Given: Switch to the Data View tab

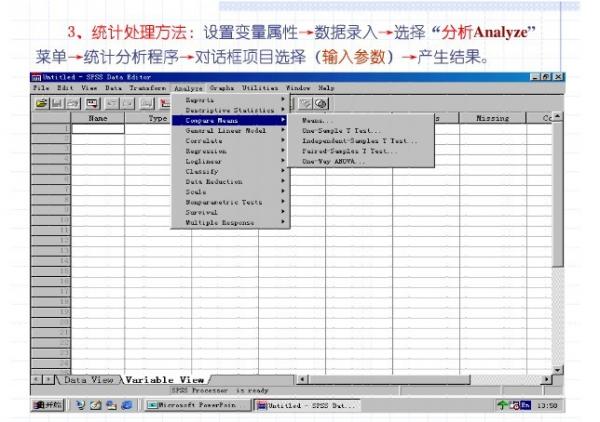Looking at the screenshot, I should (89, 380).
